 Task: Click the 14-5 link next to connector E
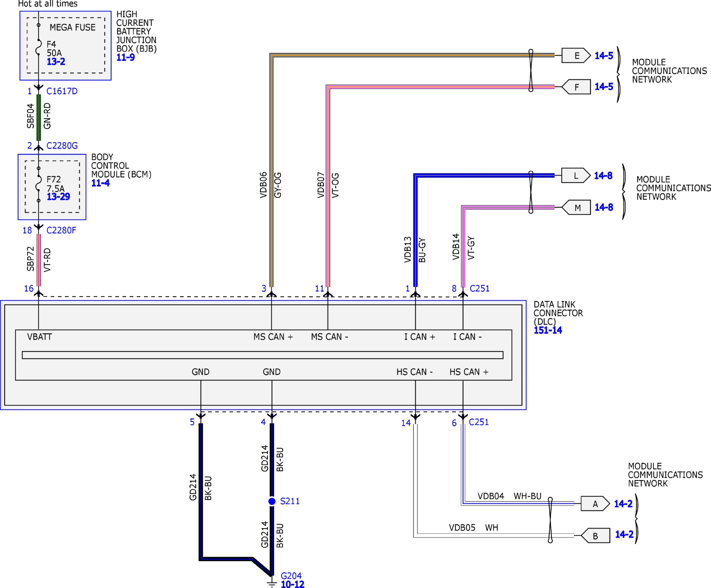604,55
